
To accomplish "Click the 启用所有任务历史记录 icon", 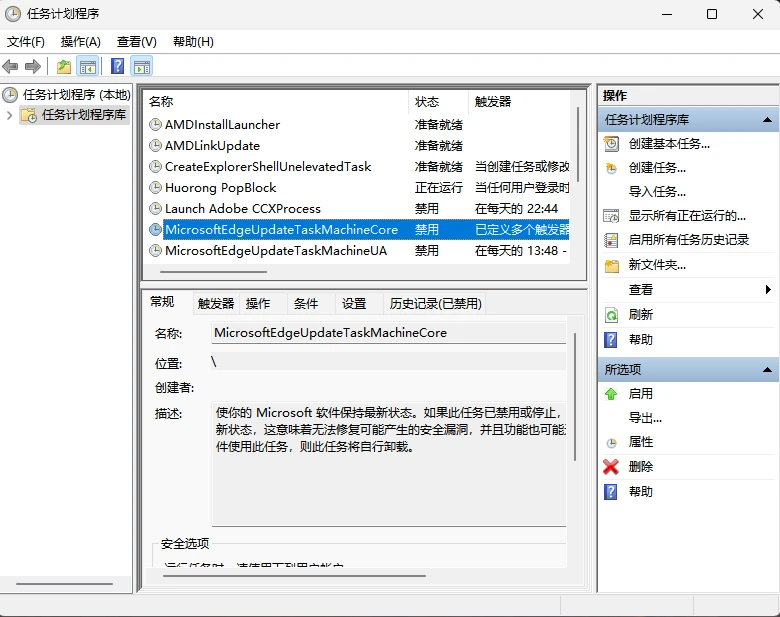I will click(611, 240).
